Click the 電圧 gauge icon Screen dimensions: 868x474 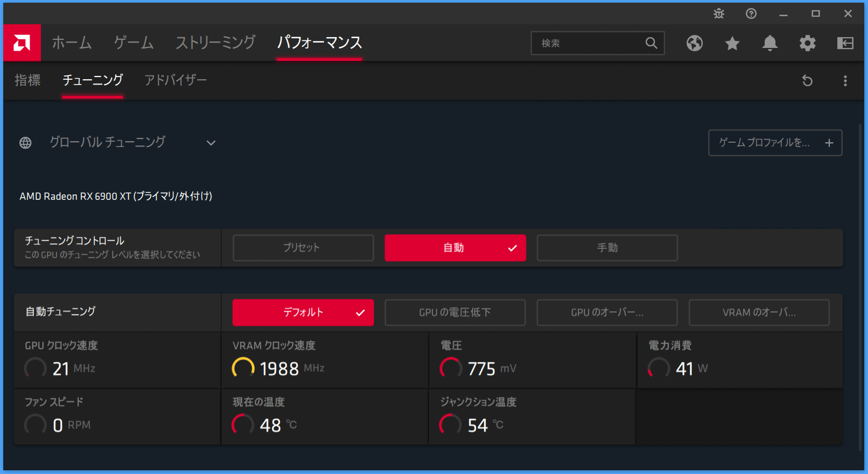451,368
